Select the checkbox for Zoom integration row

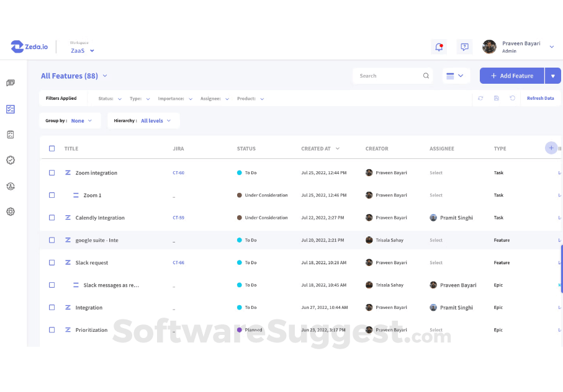tap(52, 172)
